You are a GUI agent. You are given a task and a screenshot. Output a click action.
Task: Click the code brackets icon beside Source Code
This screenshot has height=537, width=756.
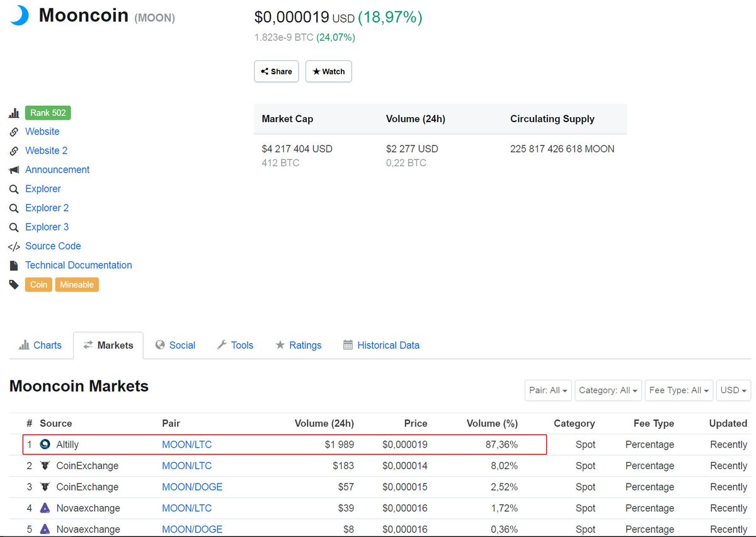click(x=14, y=247)
